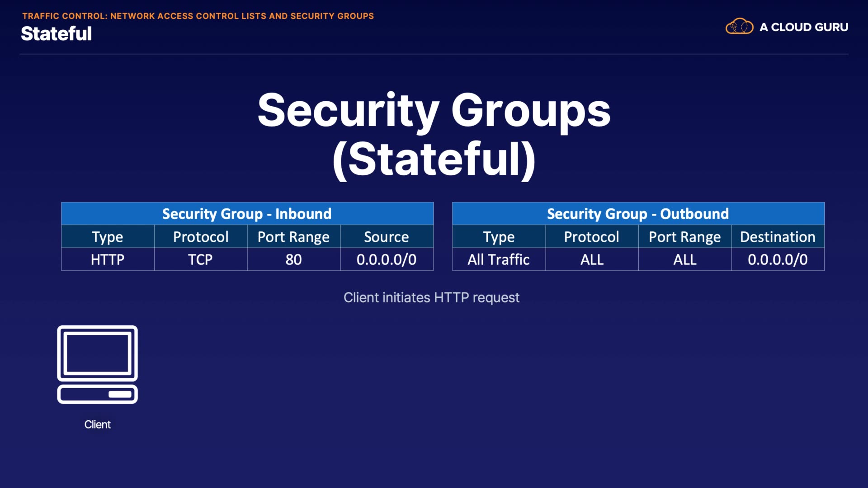Image resolution: width=868 pixels, height=488 pixels.
Task: Select the Security Group - Inbound table header
Action: [247, 214]
